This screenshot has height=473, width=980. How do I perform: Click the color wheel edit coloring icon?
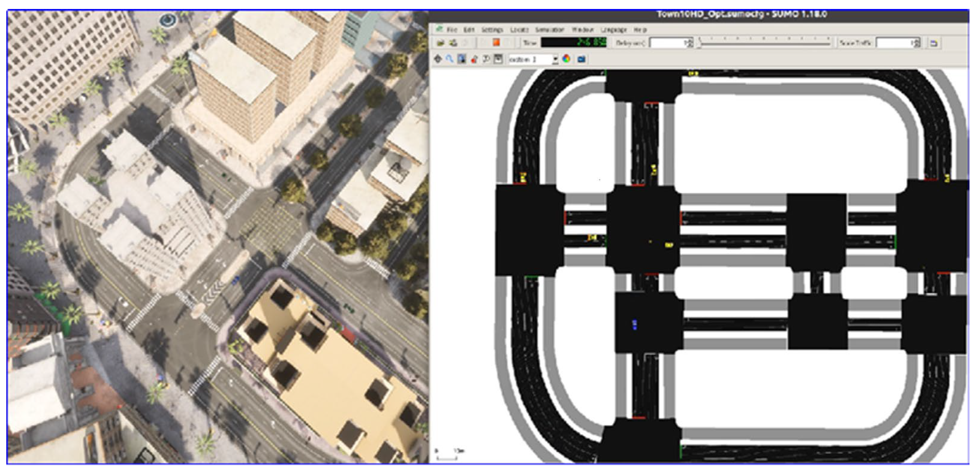coord(567,59)
